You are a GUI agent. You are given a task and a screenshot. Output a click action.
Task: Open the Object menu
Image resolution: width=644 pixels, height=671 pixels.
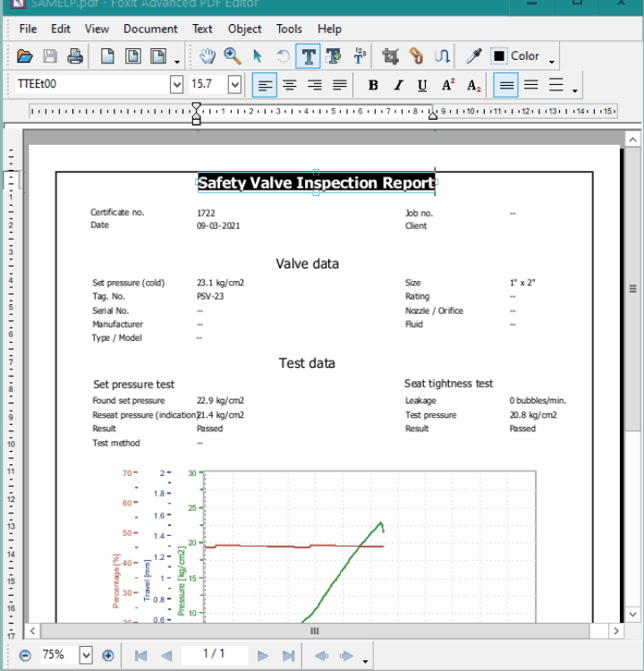(x=244, y=29)
